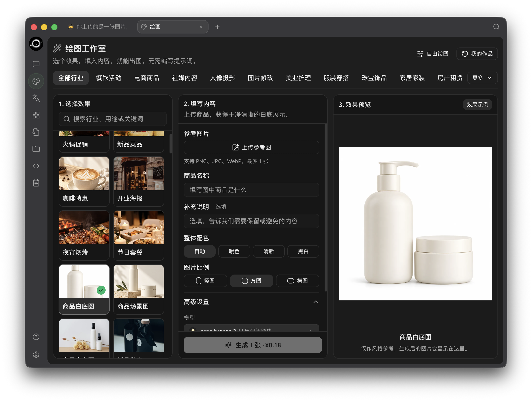
Task: Click 效果示例 button
Action: coord(477,105)
